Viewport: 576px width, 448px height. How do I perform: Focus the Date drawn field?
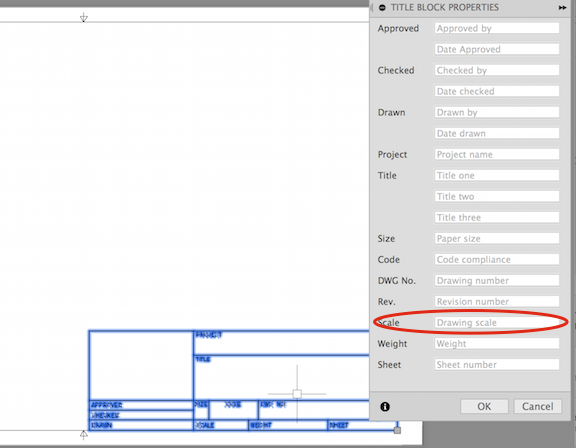coord(497,133)
